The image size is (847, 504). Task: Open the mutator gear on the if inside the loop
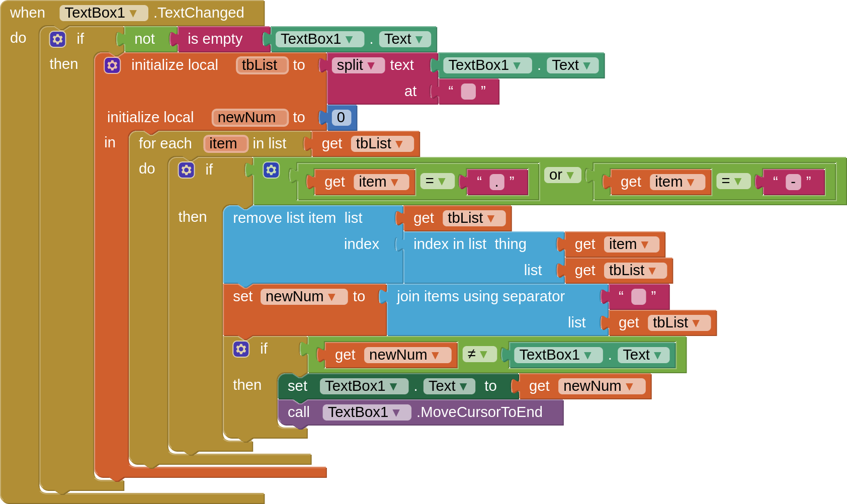click(x=187, y=170)
